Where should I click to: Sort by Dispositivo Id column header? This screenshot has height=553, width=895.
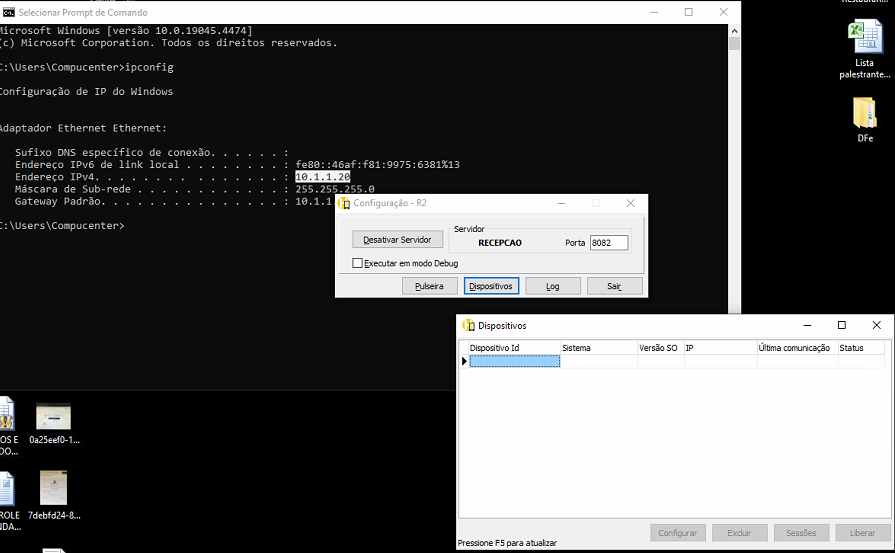click(513, 348)
